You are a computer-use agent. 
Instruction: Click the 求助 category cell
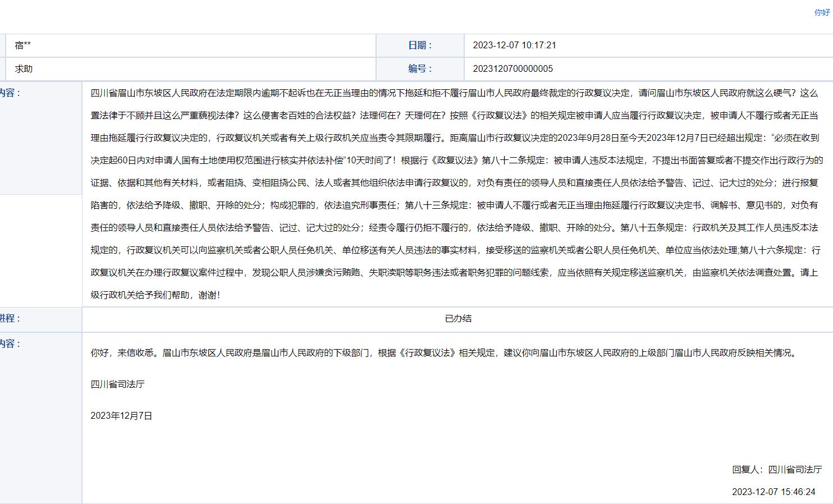(24, 69)
